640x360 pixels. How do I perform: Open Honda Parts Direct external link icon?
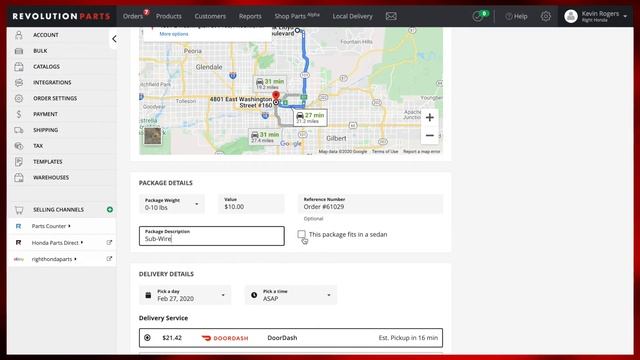(109, 242)
